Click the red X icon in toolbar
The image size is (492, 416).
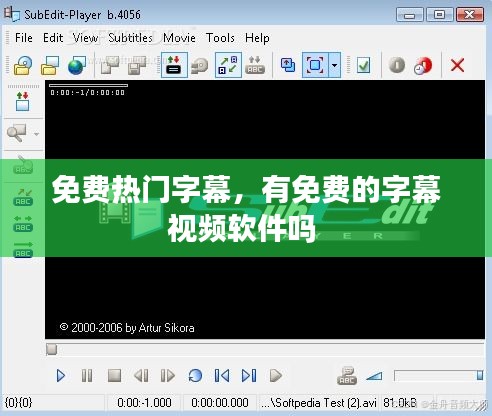(x=457, y=65)
